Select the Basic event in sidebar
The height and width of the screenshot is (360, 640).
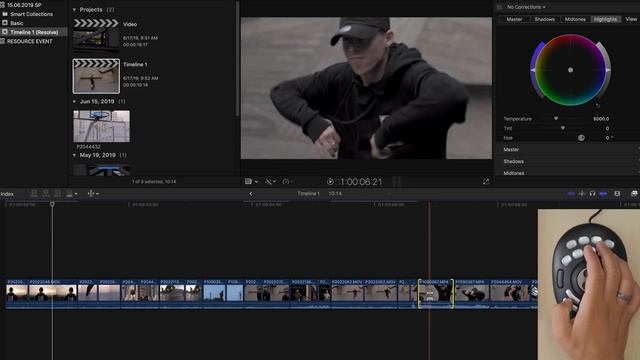17,23
